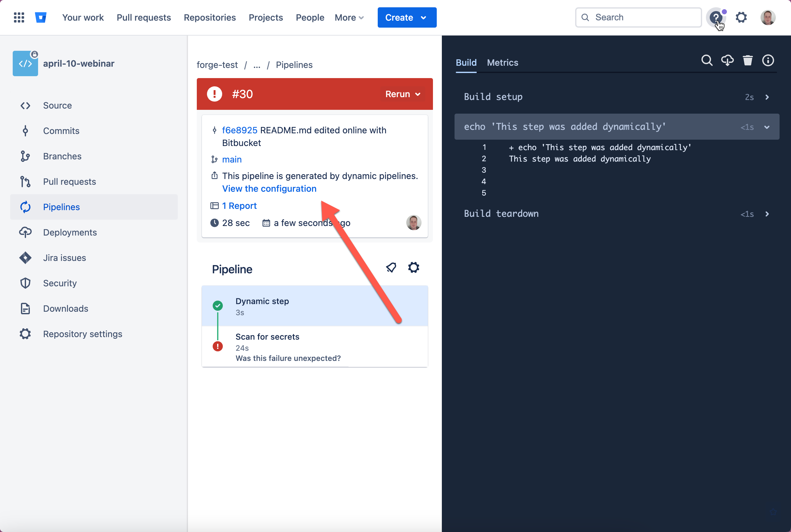
Task: Download the build log
Action: 728,60
